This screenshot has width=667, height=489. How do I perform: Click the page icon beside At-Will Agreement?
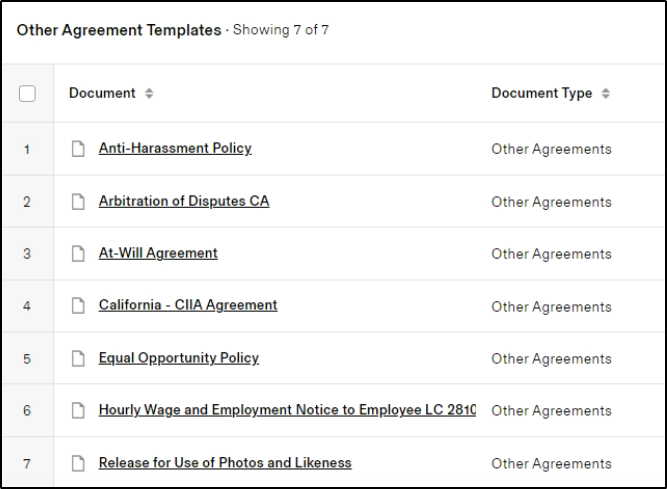[x=78, y=254]
